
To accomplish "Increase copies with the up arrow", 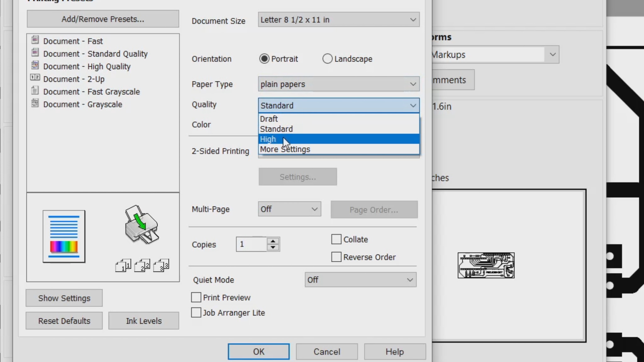I will [x=273, y=241].
